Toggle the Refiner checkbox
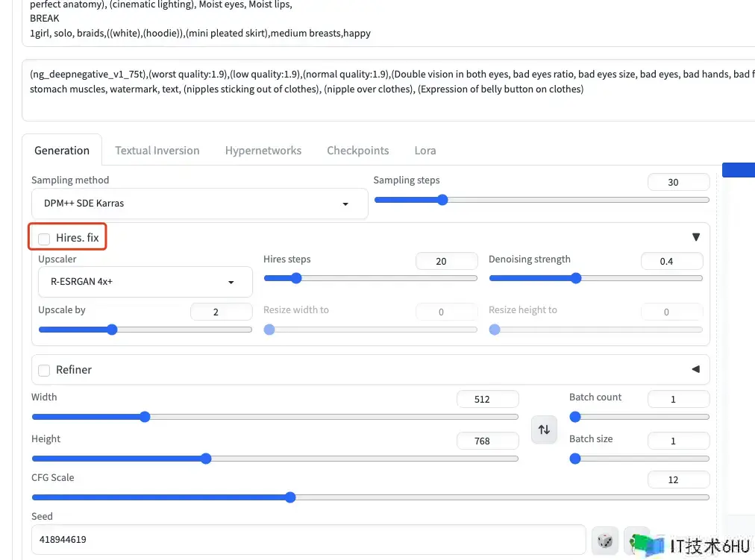Image resolution: width=755 pixels, height=560 pixels. pos(45,371)
